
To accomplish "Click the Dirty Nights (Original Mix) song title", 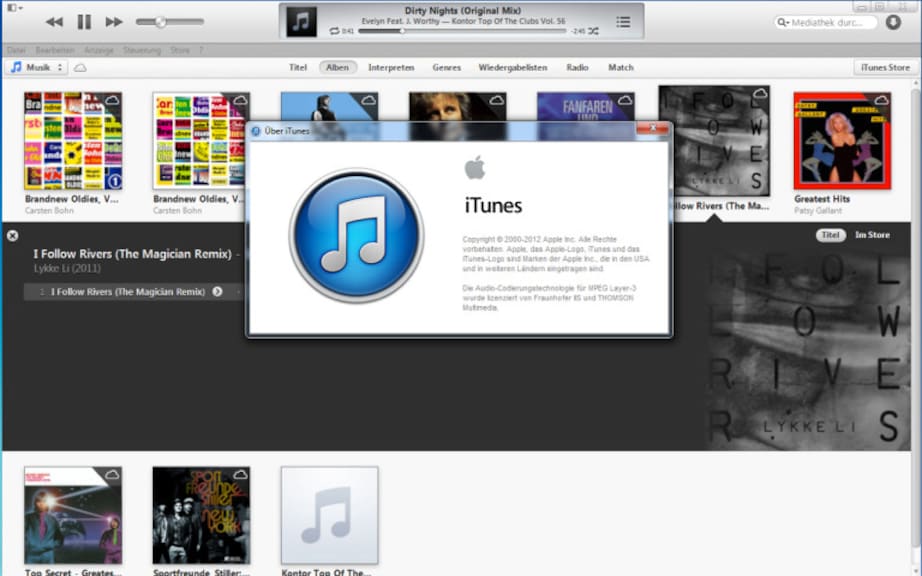I will pos(463,11).
